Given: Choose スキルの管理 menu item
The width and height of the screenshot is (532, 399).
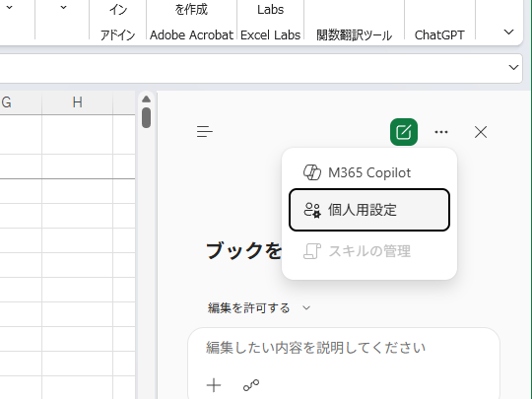Looking at the screenshot, I should click(369, 251).
